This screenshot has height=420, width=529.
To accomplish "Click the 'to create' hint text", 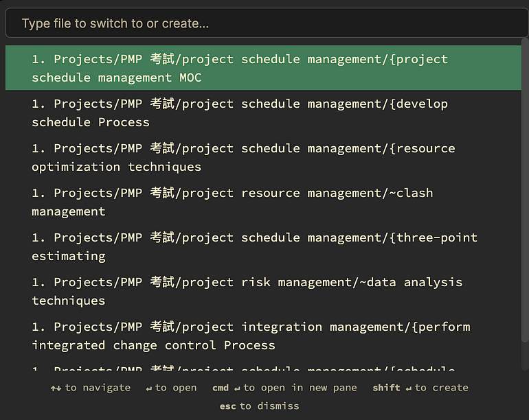I will click(442, 388).
